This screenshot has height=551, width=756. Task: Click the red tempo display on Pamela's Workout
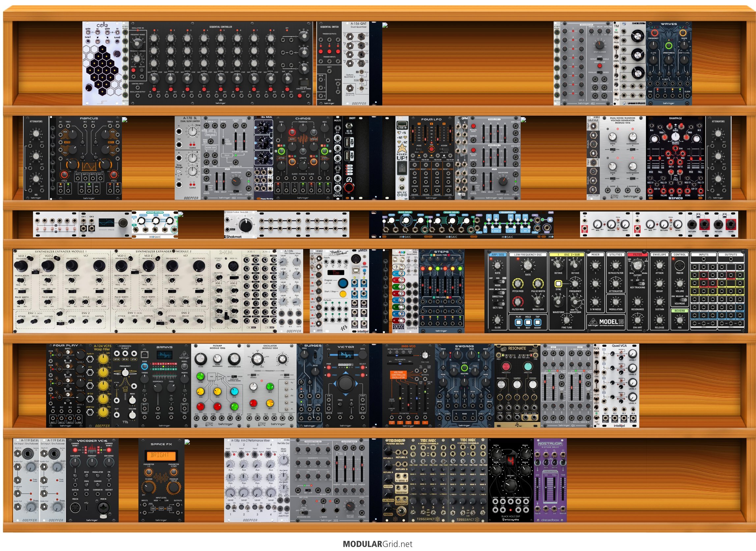pyautogui.click(x=336, y=273)
